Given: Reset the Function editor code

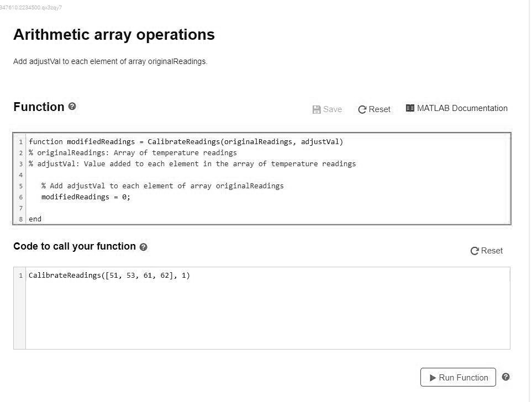Looking at the screenshot, I should tap(374, 109).
